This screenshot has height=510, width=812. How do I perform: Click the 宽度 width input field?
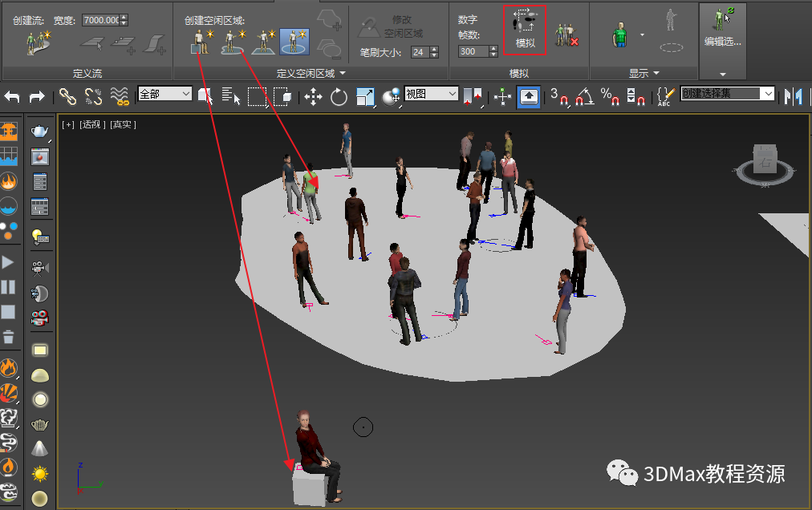click(99, 20)
